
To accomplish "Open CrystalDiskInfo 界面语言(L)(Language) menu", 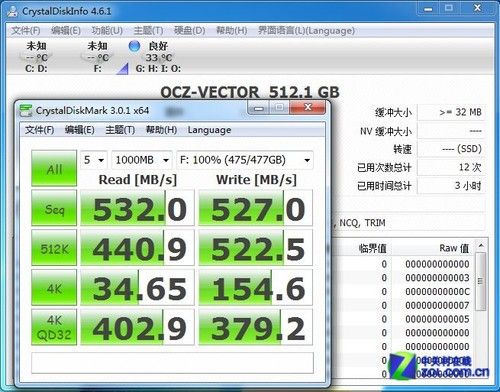I will (306, 31).
